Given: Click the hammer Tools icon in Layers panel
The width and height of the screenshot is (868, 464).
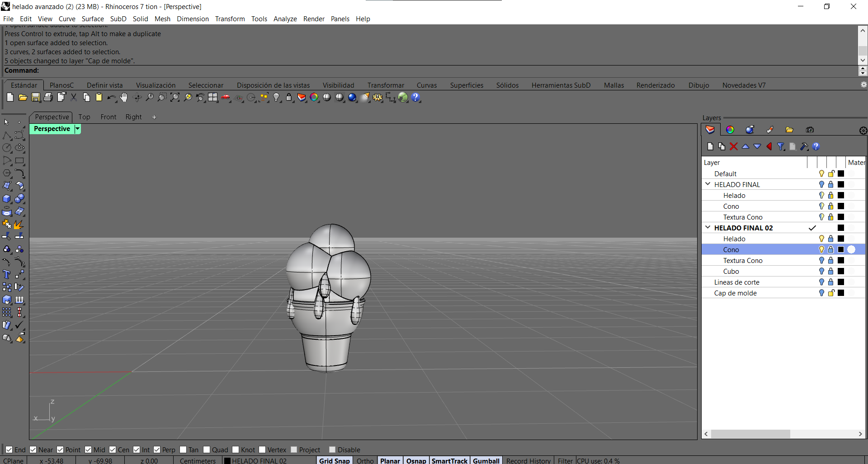Looking at the screenshot, I should pos(804,146).
